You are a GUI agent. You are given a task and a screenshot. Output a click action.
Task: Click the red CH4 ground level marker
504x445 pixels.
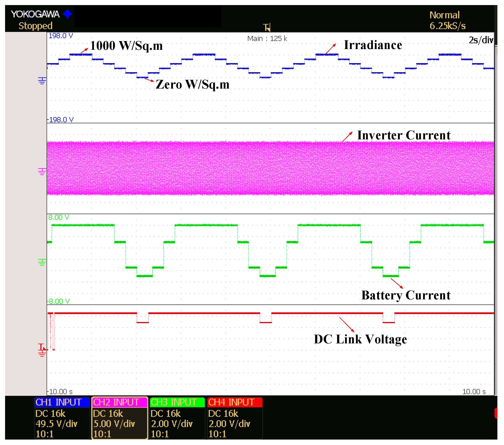42,354
